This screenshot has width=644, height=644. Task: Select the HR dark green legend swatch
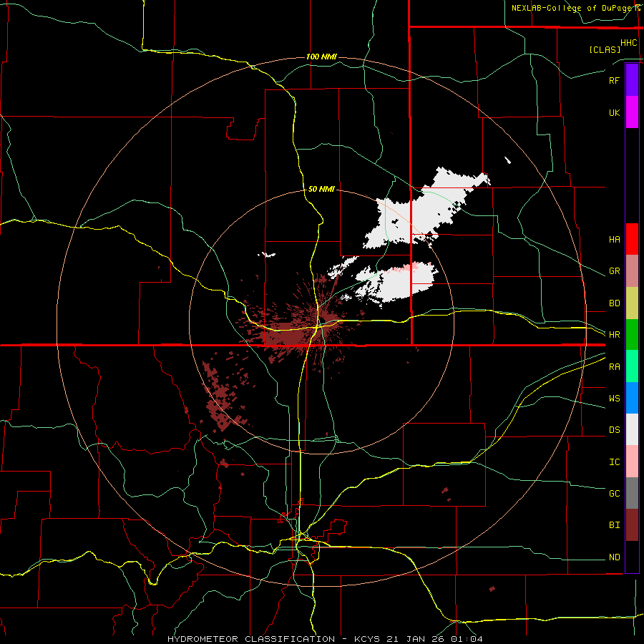click(632, 334)
